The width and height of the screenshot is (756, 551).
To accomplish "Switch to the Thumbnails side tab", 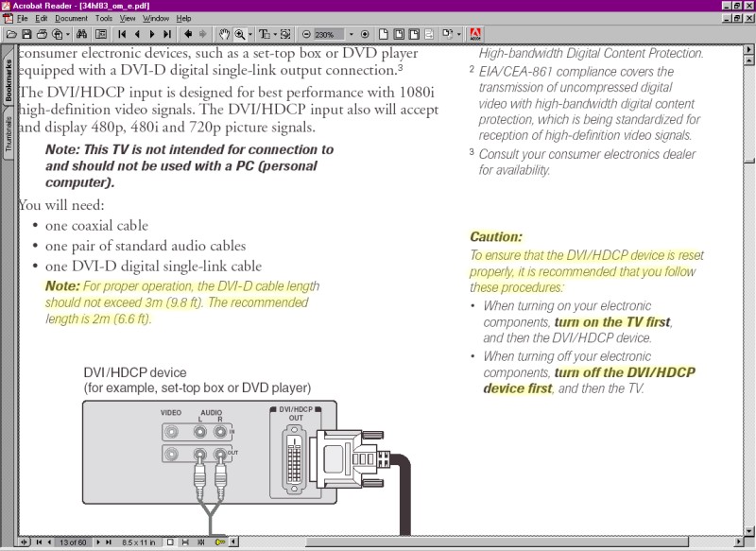I will point(9,134).
